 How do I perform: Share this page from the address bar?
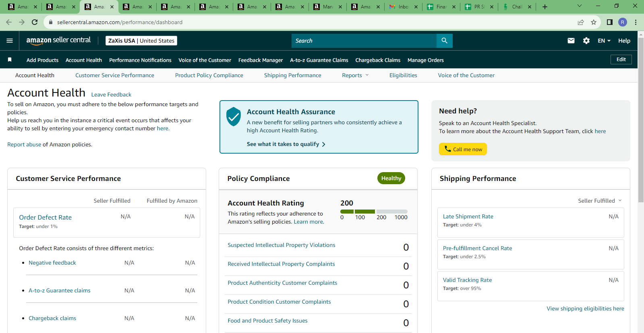581,22
